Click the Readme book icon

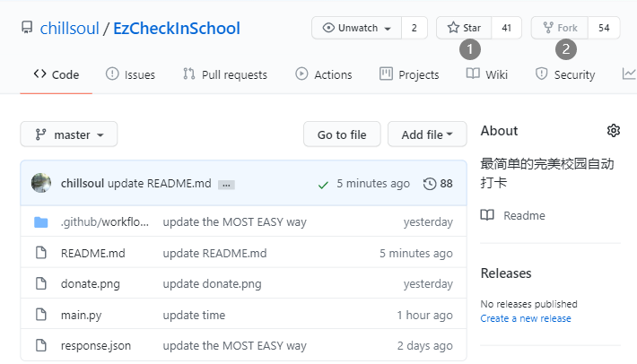click(x=487, y=215)
